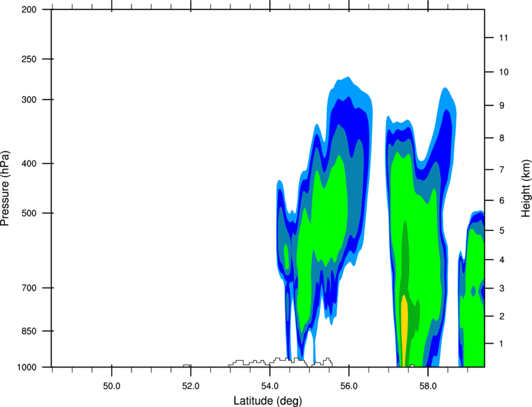Pick the 5 km height label

(502, 230)
